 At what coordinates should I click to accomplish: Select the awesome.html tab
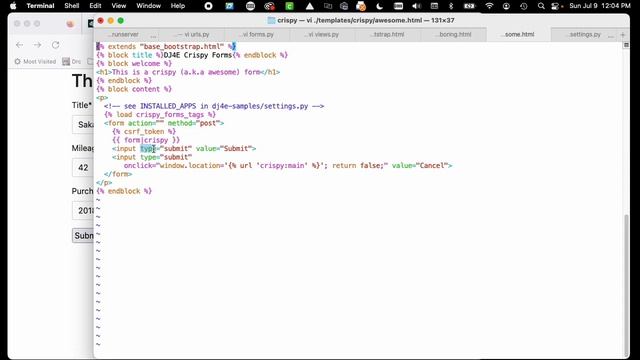[x=519, y=35]
